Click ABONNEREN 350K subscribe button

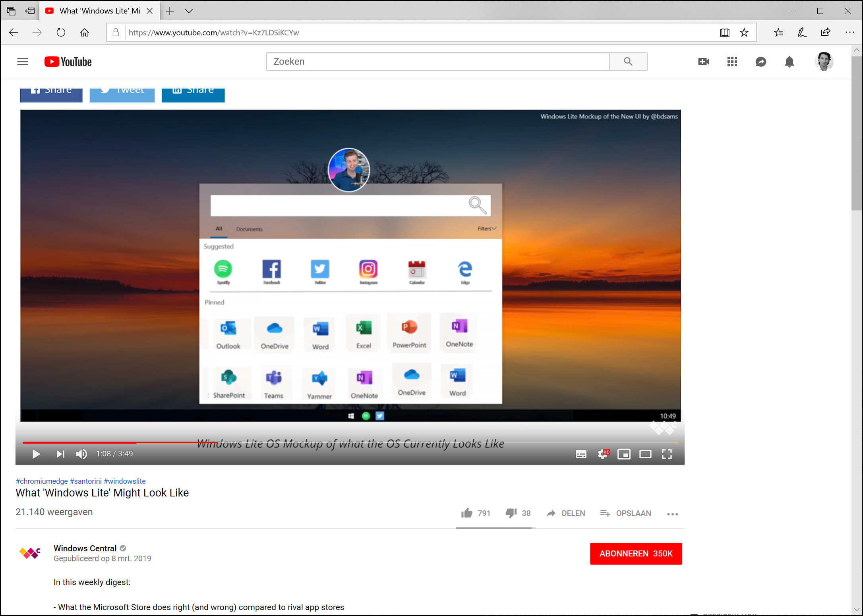(636, 553)
